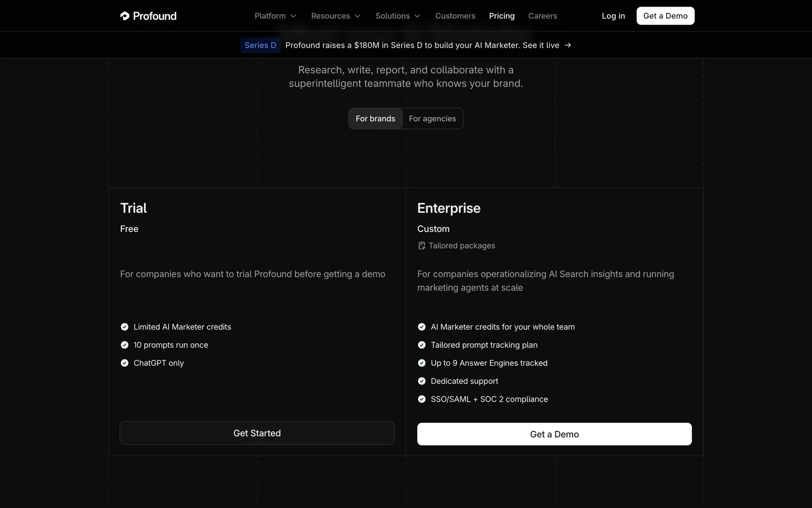
Task: Click Get a Demo in header
Action: point(665,16)
